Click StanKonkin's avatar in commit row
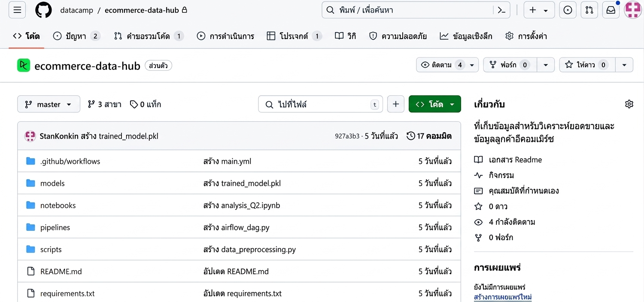Screen dimensions: 644x302 pos(30,136)
